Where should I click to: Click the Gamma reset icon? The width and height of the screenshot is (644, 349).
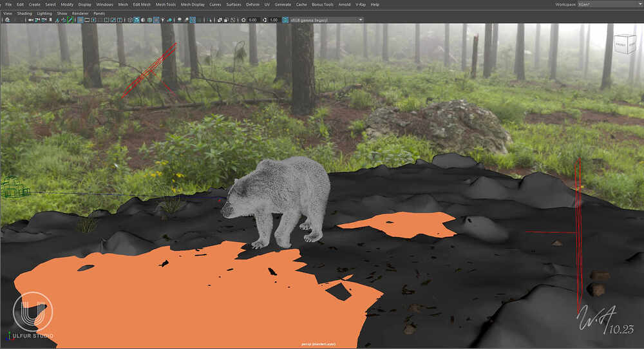pos(264,20)
